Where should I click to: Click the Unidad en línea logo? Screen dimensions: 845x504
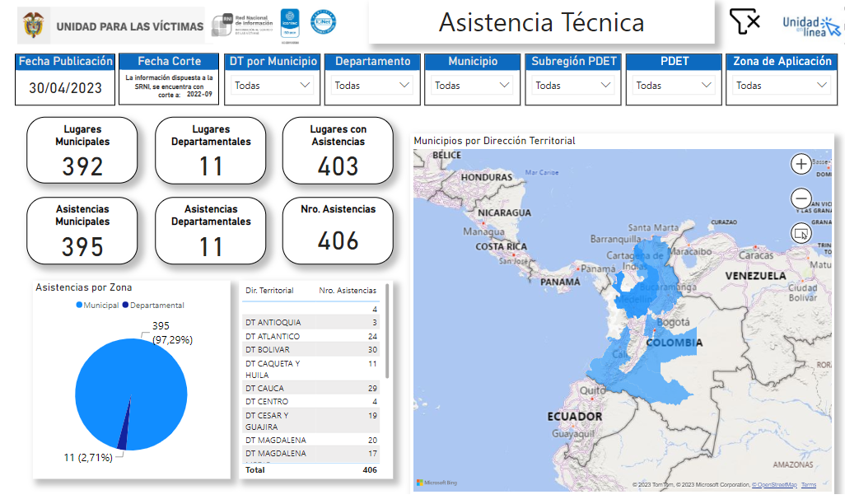coord(811,26)
